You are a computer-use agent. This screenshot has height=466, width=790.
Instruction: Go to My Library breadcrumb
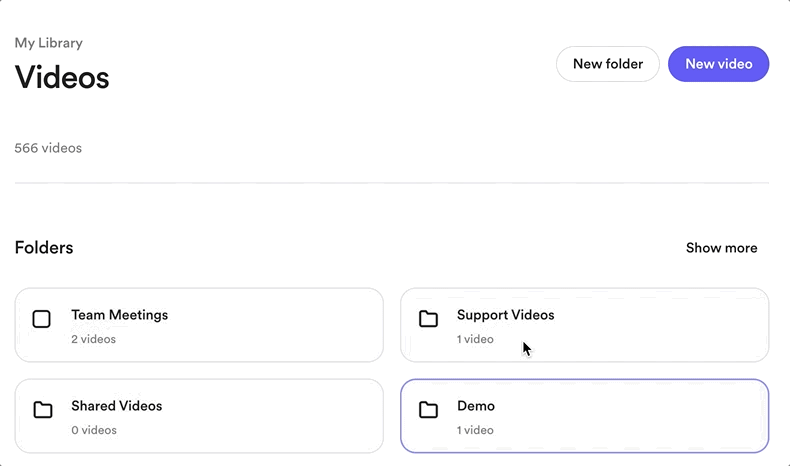48,43
